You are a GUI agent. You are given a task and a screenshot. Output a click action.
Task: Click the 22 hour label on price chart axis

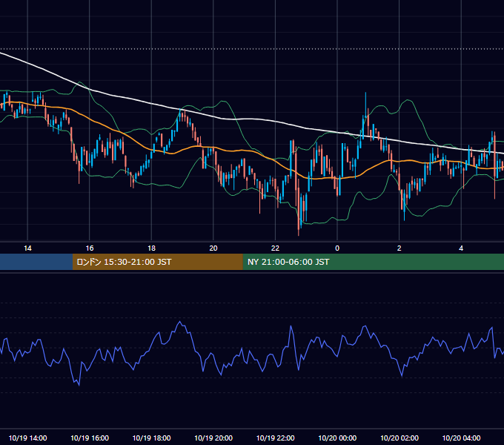[x=275, y=248]
